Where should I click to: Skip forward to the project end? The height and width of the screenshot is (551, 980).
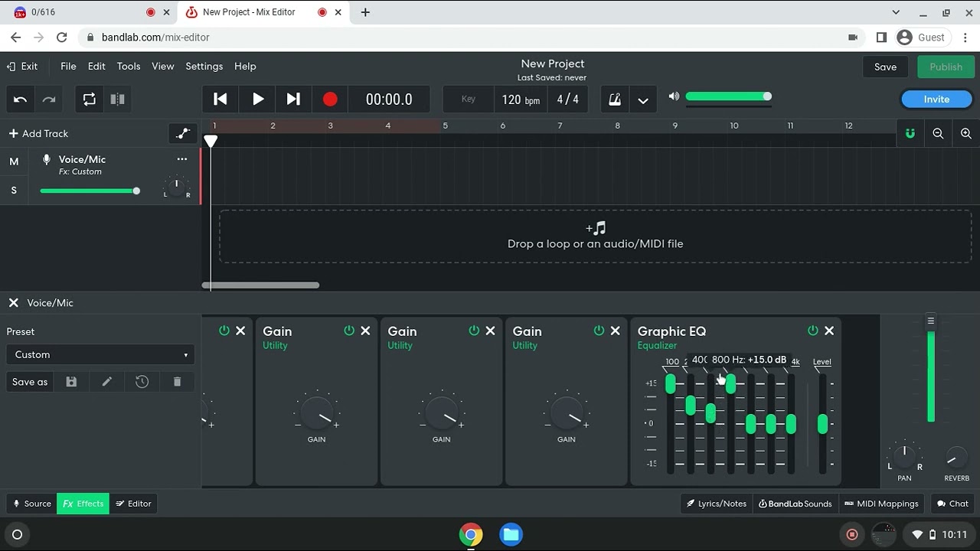293,99
